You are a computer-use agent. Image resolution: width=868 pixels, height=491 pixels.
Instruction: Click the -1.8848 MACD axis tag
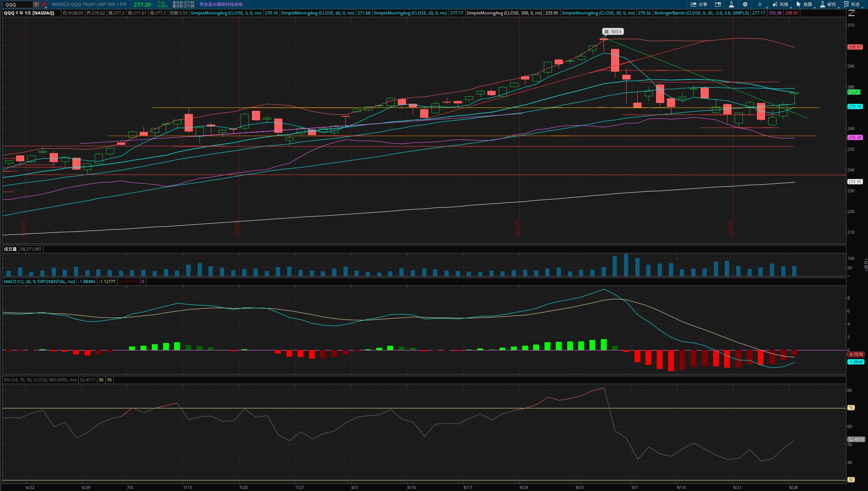click(855, 362)
